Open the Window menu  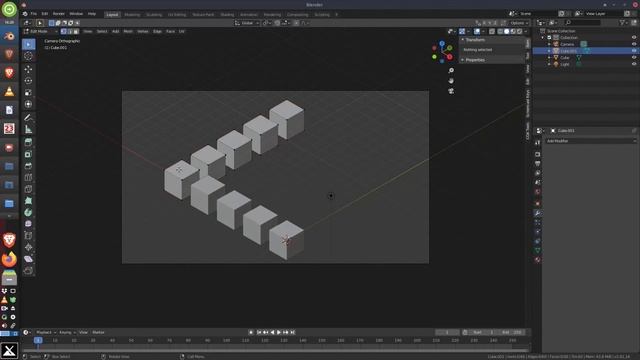coord(76,14)
